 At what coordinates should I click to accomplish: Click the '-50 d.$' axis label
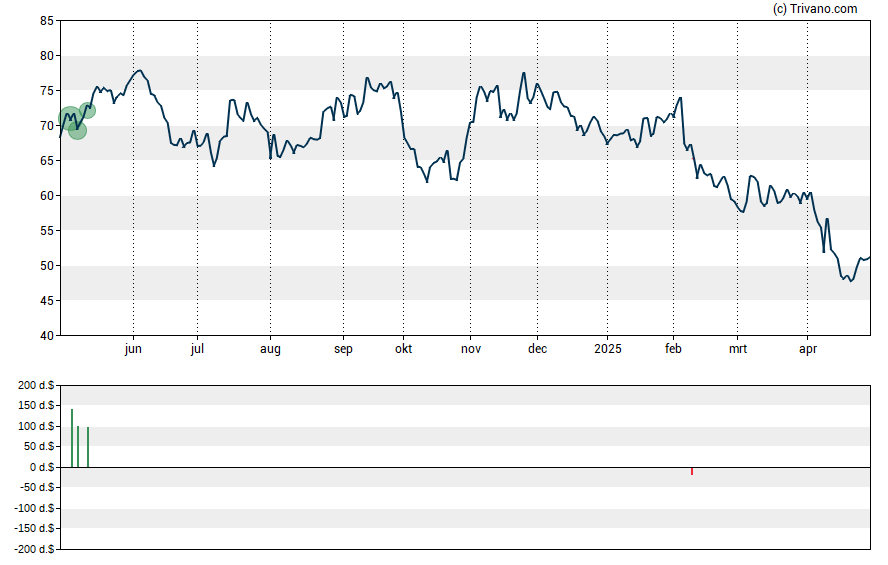click(37, 487)
